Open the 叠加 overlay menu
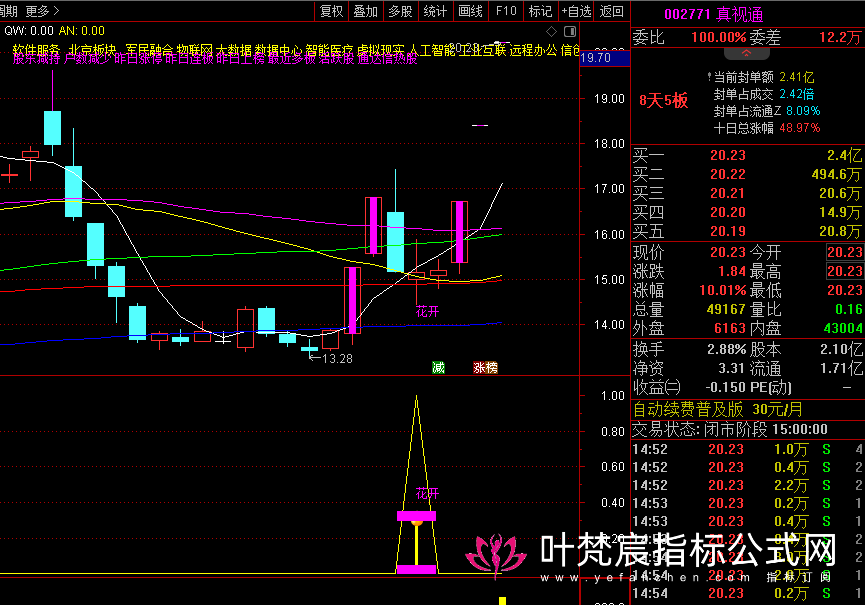This screenshot has width=865, height=605. pos(366,11)
